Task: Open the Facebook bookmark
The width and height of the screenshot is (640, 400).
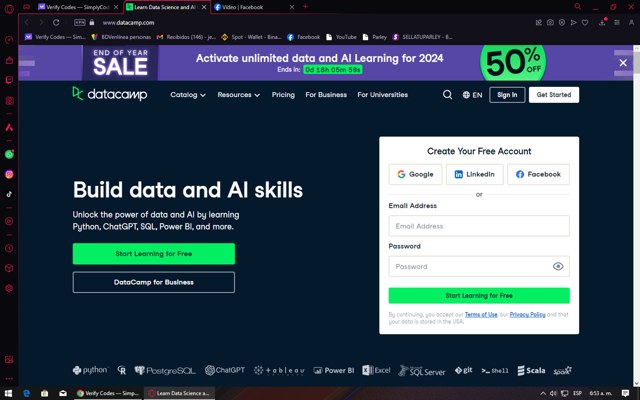Action: 304,37
